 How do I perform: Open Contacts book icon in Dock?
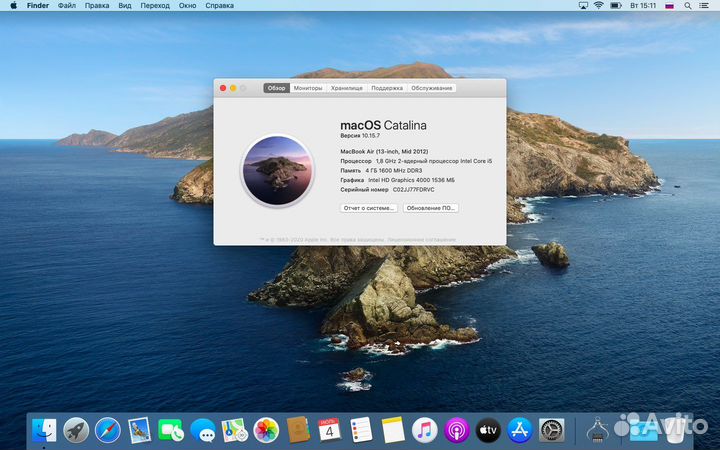[x=298, y=430]
